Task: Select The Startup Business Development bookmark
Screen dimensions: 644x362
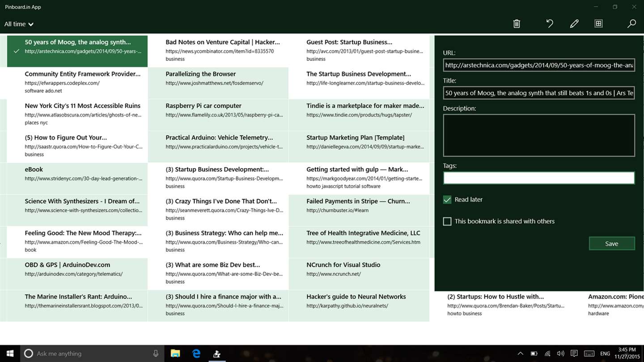Action: [x=359, y=83]
